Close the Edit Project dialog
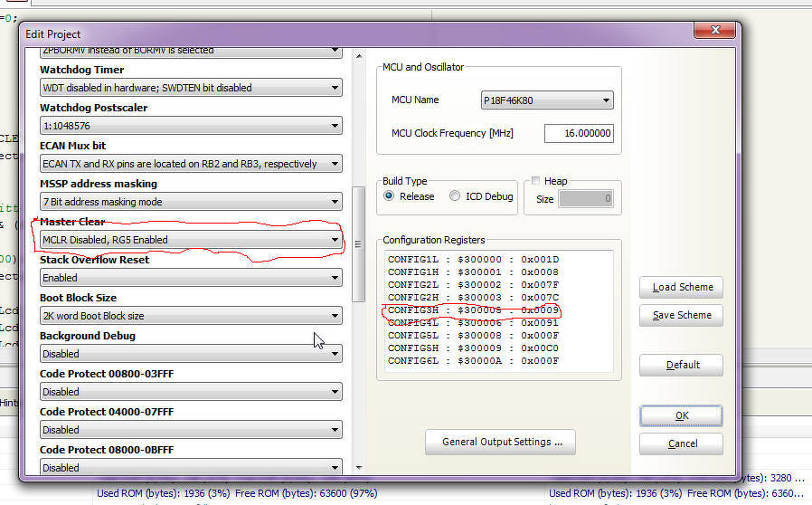Screen dimensions: 812x505 (714, 30)
